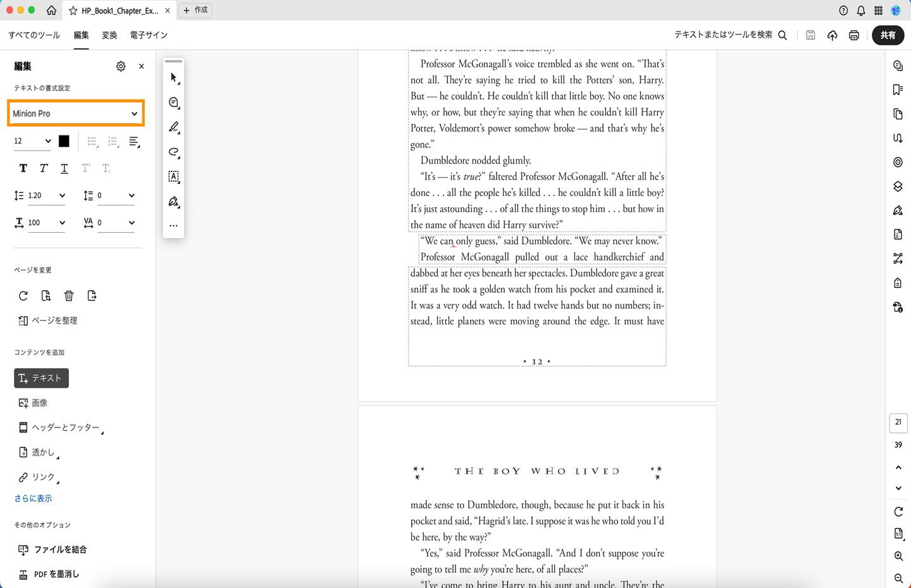911x588 pixels.
Task: Show more quick tools (three dots)
Action: [173, 226]
